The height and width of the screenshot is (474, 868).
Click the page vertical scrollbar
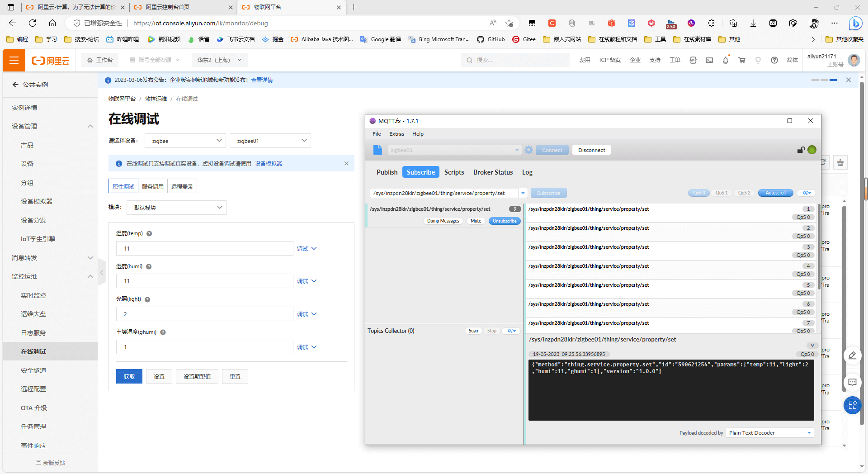pos(862,253)
